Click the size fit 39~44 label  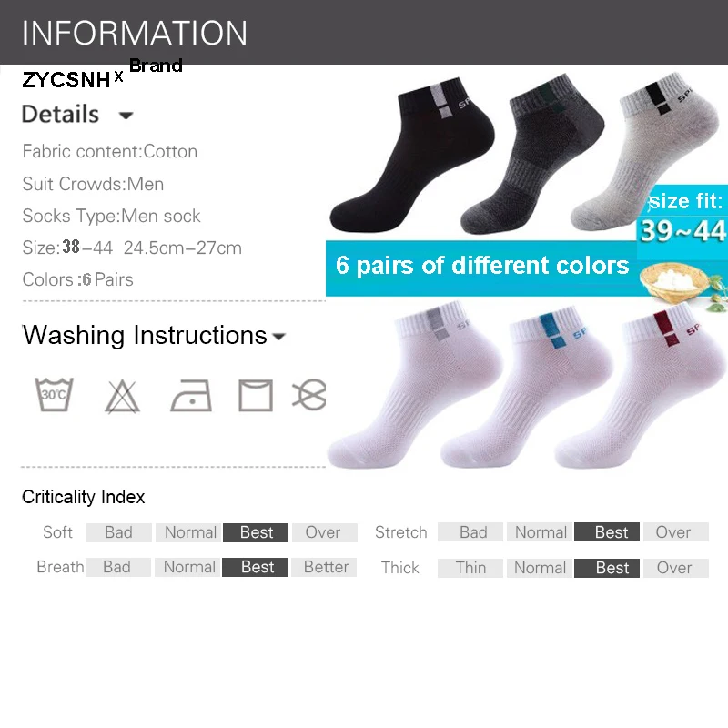682,217
